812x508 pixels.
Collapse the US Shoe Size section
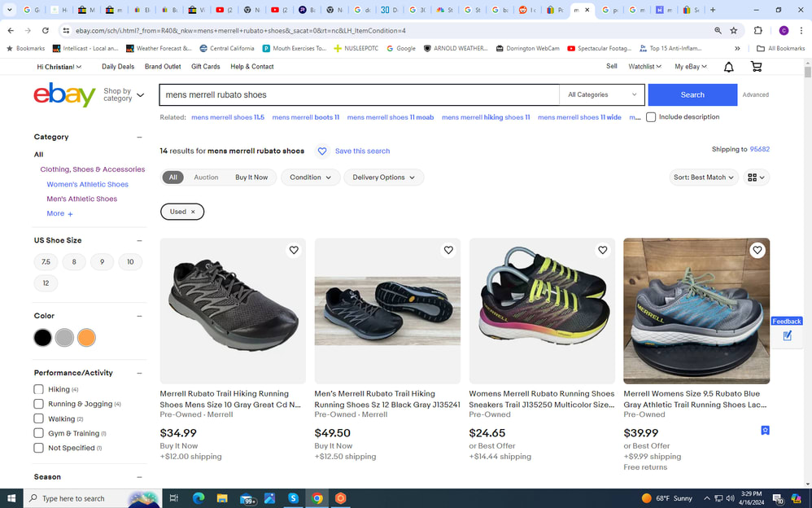139,240
